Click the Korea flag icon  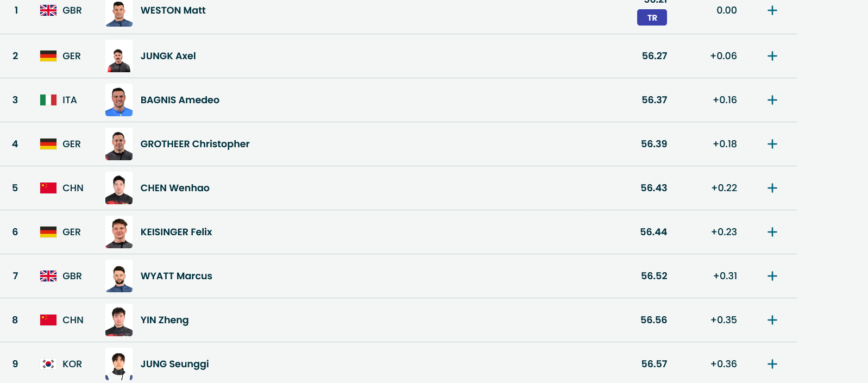point(48,364)
